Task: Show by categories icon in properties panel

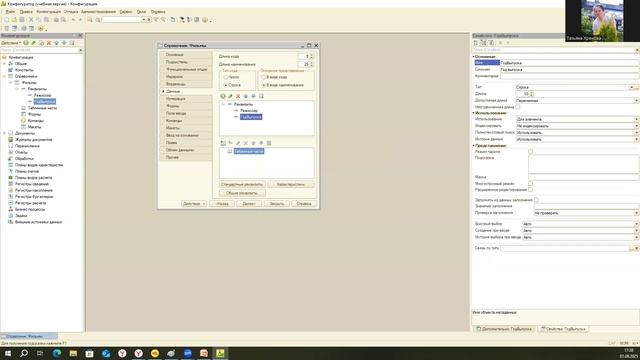Action: 483,43
